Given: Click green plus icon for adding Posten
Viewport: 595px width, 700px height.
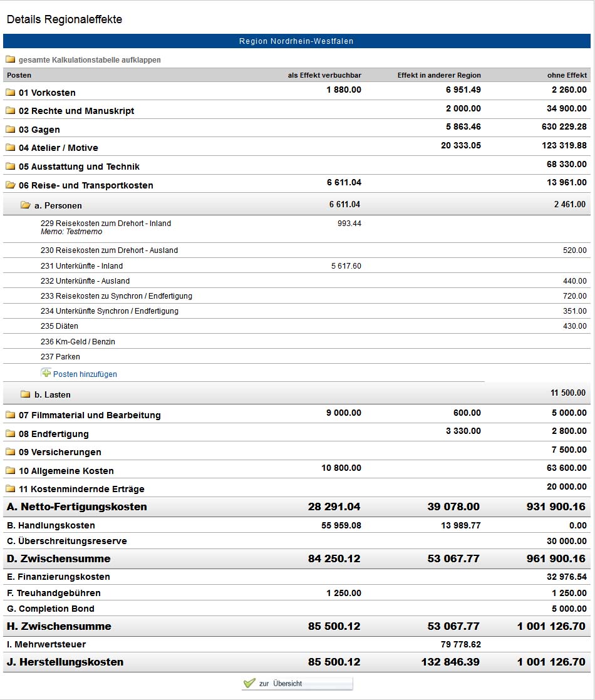Looking at the screenshot, I should pyautogui.click(x=46, y=373).
